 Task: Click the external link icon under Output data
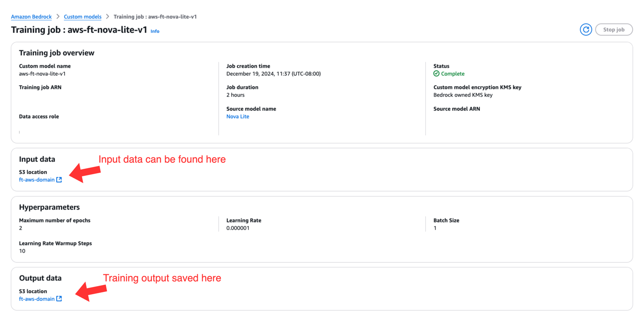click(59, 299)
